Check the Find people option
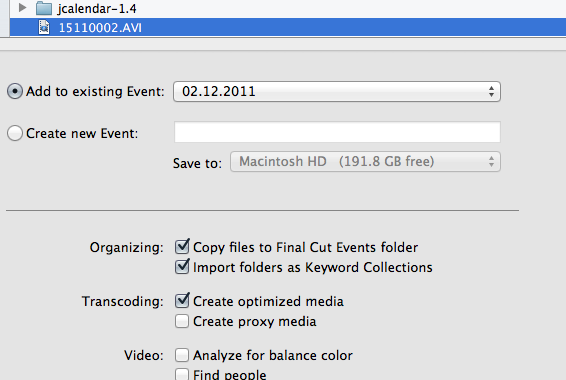 coord(182,374)
